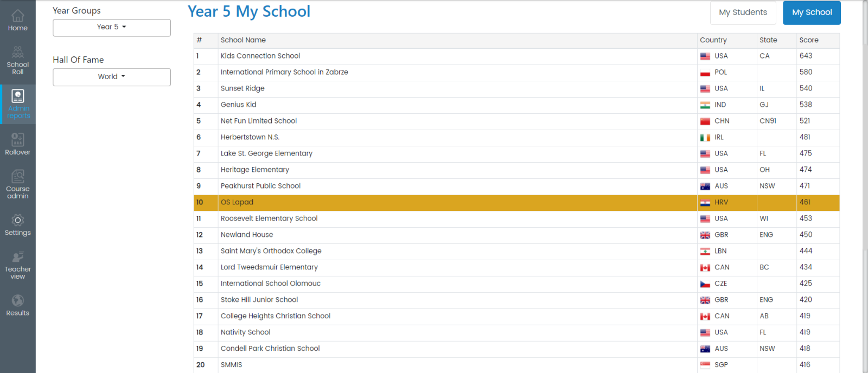Viewport: 868px width, 373px height.
Task: Select Nativity School entry
Action: pos(245,332)
